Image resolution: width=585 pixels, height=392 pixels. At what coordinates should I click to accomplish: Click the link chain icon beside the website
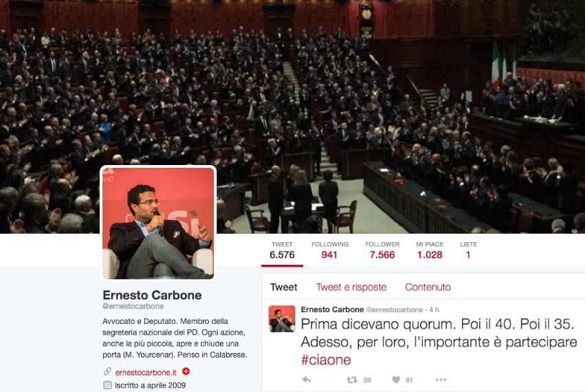coord(107,371)
